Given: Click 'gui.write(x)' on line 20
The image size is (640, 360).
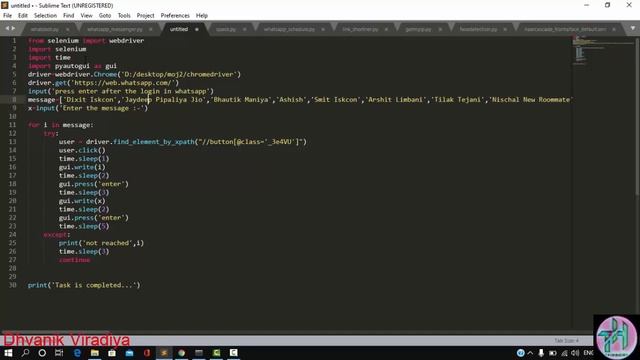Looking at the screenshot, I should tap(82, 201).
